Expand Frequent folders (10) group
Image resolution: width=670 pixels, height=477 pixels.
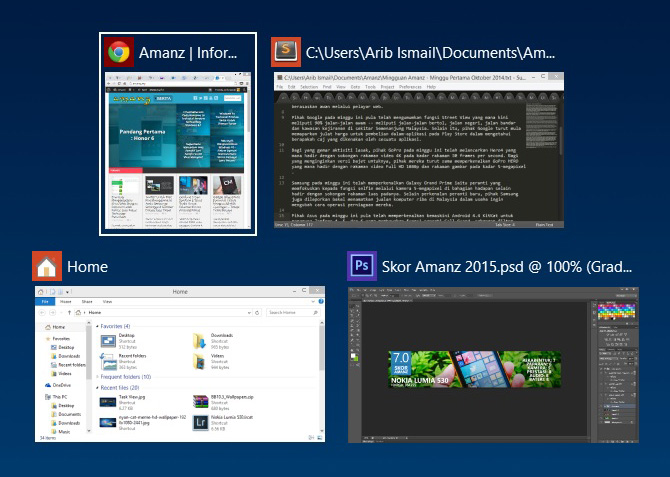point(97,377)
